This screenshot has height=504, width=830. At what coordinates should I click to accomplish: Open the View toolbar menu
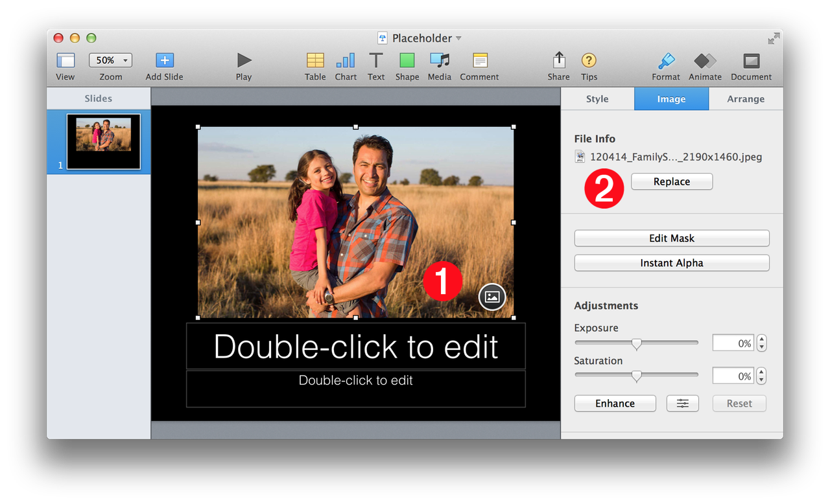tap(65, 60)
